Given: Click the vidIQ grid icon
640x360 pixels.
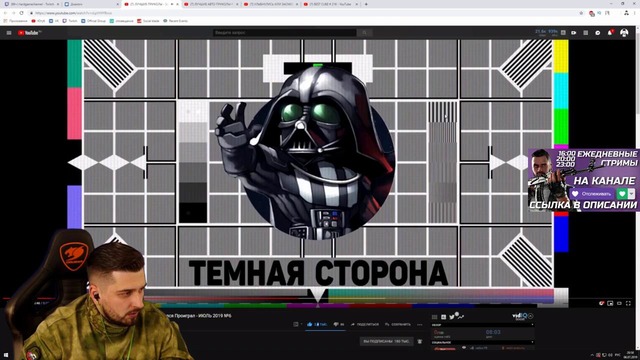Looking at the screenshot, I should click(x=434, y=317).
